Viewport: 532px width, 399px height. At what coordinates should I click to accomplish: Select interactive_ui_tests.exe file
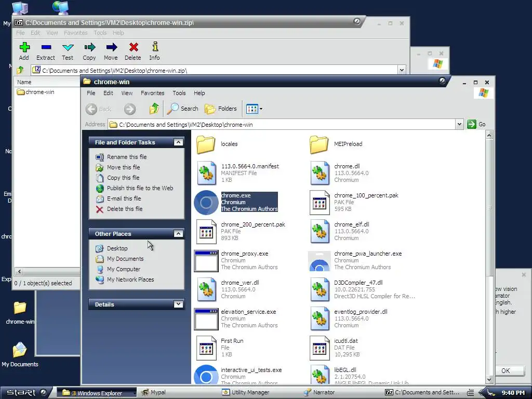pyautogui.click(x=238, y=375)
